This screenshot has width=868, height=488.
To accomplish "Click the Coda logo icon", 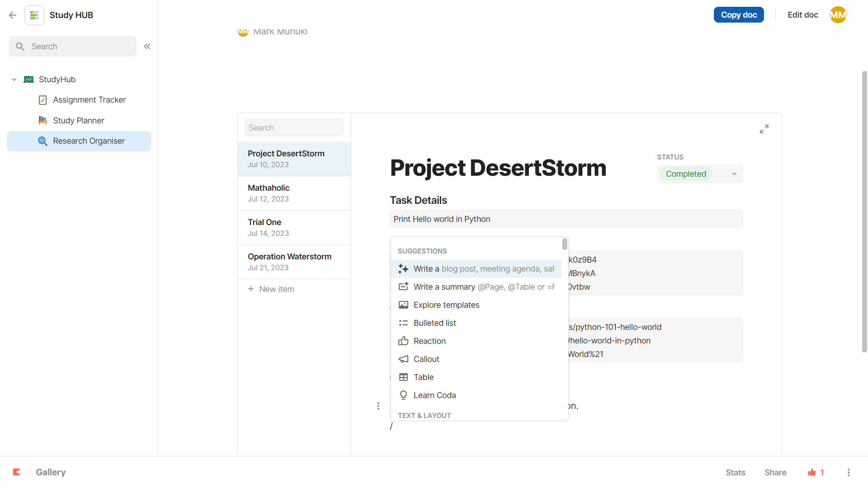I will (x=17, y=472).
